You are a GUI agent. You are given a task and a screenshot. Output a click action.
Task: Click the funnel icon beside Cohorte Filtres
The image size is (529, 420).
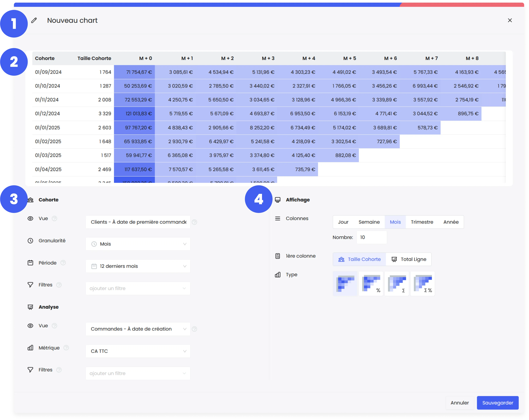tap(30, 285)
